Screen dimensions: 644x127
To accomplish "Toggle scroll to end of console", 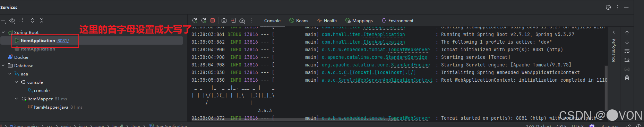I will (x=627, y=60).
